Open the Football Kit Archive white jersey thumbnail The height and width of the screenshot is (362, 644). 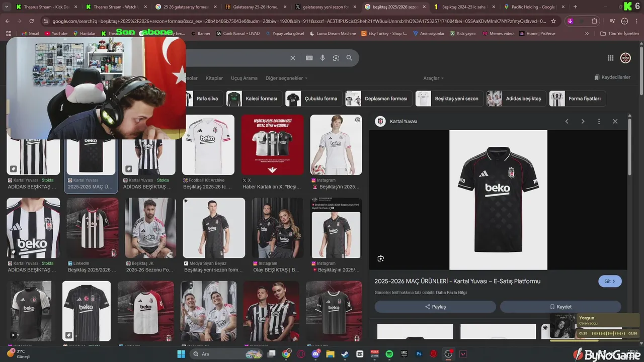208,145
